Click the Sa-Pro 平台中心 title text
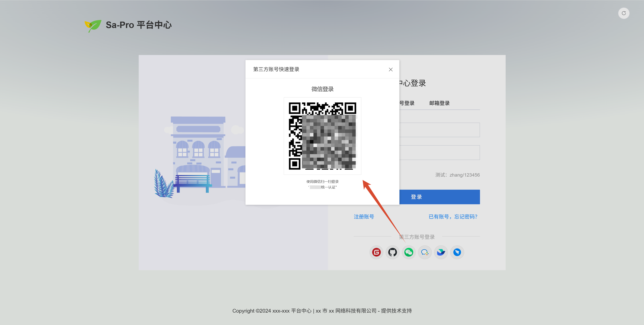 point(139,25)
